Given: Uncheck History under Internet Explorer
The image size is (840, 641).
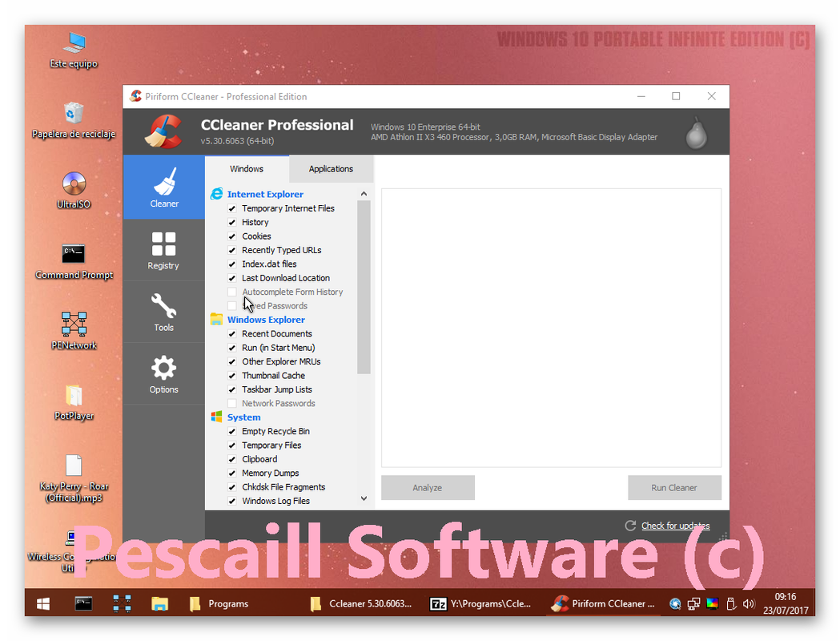Looking at the screenshot, I should point(232,223).
